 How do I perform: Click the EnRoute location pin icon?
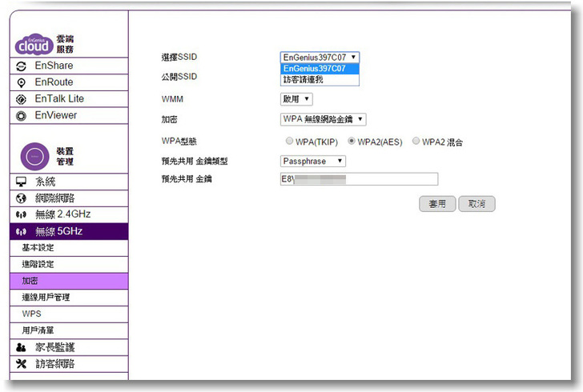coord(21,83)
